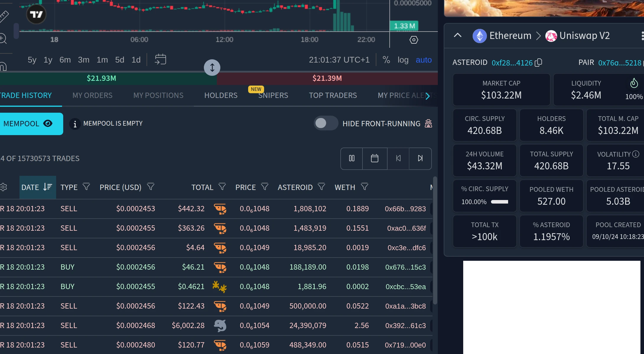Viewport: 644px width, 354px height.
Task: Click mempool info icon
Action: click(x=75, y=124)
